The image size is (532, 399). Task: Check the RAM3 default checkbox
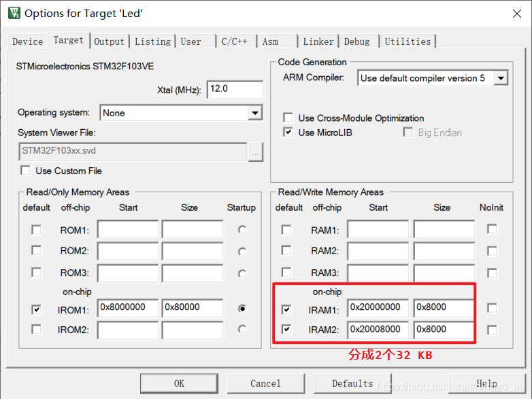tap(286, 273)
